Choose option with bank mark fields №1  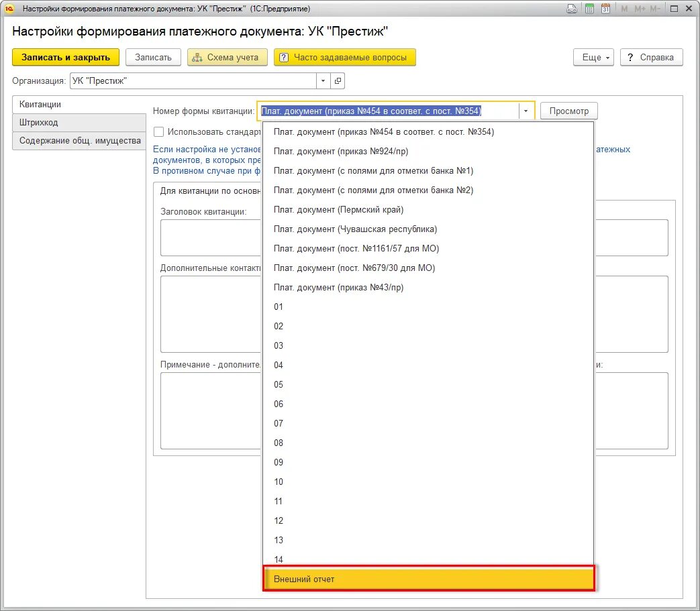429,171
